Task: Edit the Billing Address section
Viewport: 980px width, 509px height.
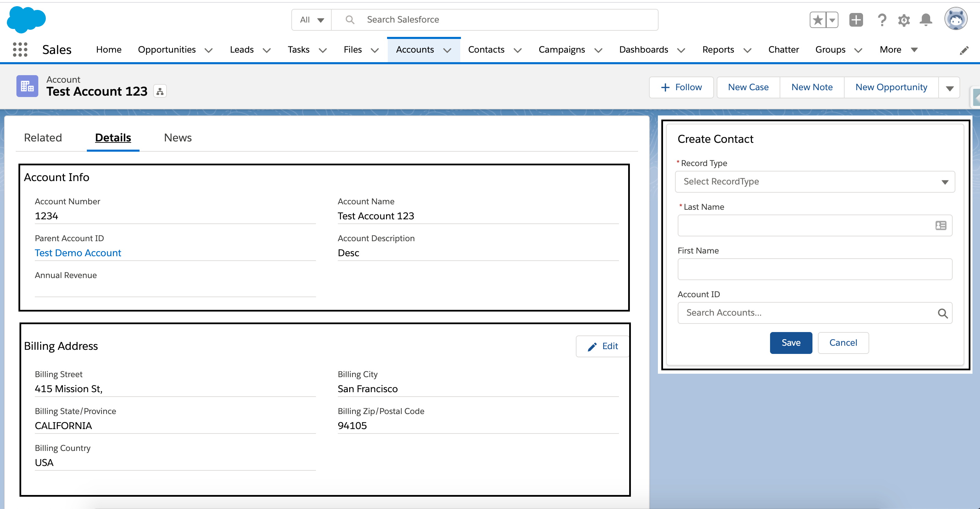Action: (x=602, y=346)
